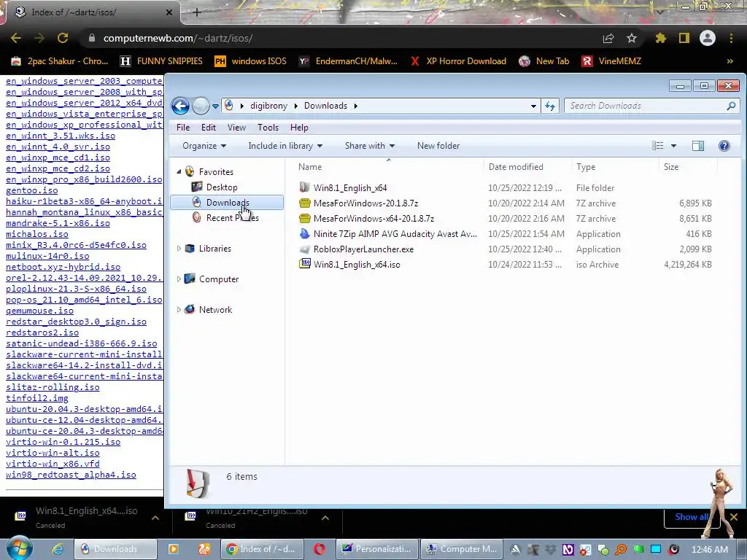Image resolution: width=747 pixels, height=560 pixels.
Task: Open the Edit menu in Explorer
Action: click(x=208, y=128)
